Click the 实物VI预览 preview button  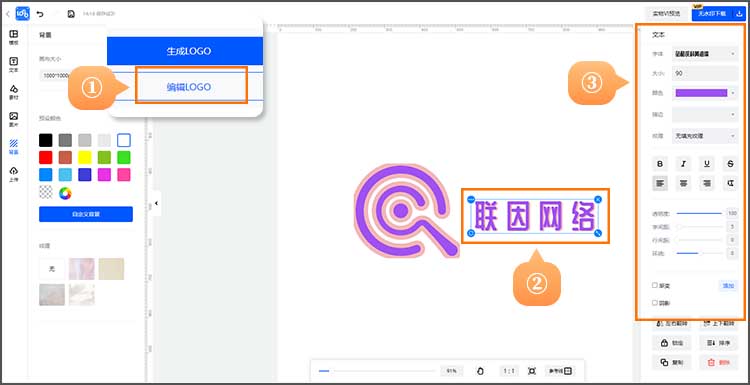pos(666,14)
